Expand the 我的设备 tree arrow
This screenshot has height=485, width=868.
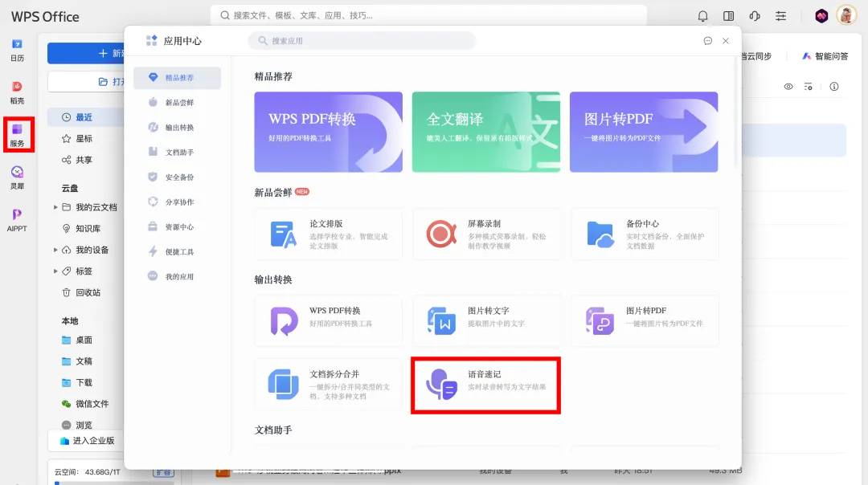pos(55,250)
